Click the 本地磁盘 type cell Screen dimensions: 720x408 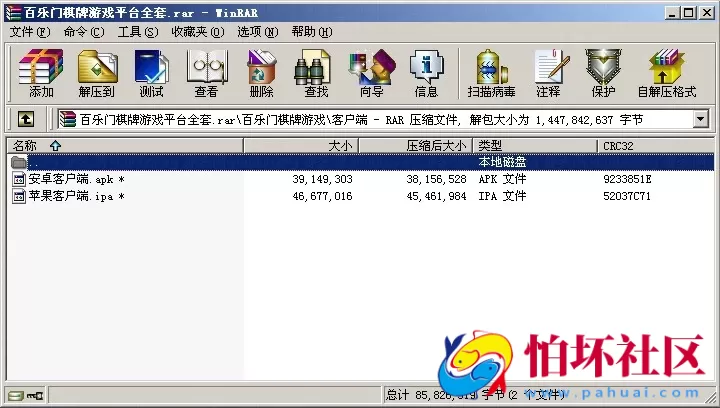coord(502,162)
